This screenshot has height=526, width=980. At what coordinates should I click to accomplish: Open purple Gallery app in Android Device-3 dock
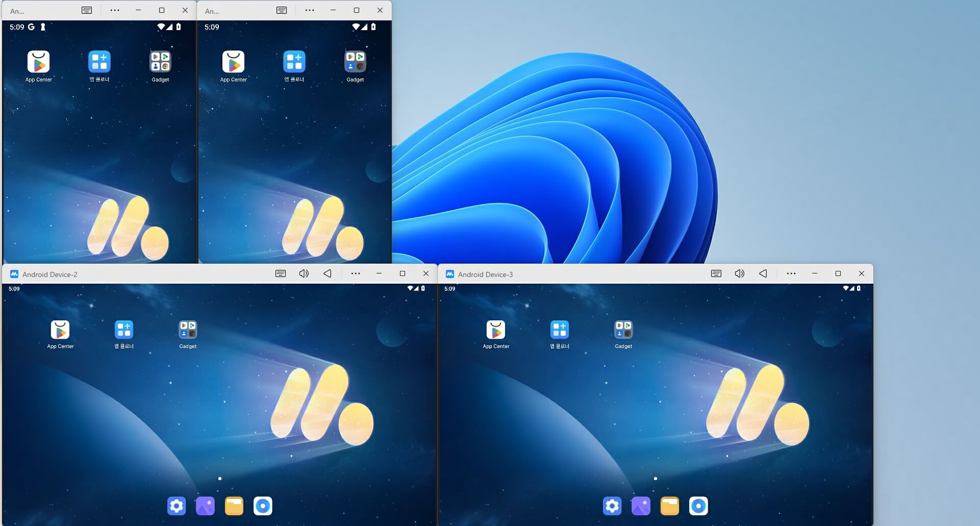click(641, 506)
